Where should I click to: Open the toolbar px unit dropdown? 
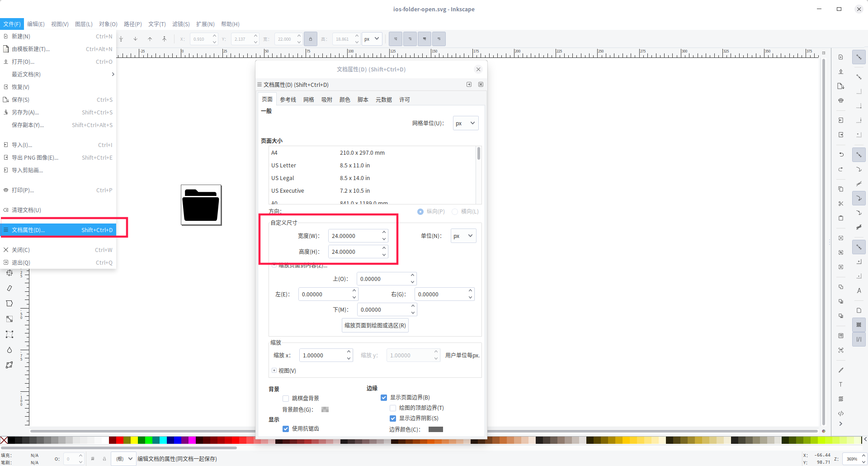click(373, 39)
